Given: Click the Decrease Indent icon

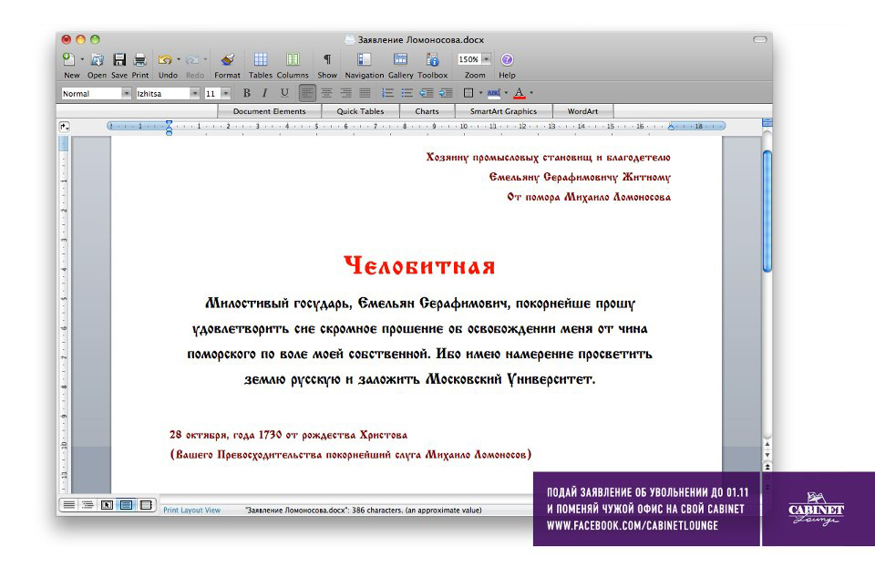Looking at the screenshot, I should click(x=427, y=93).
